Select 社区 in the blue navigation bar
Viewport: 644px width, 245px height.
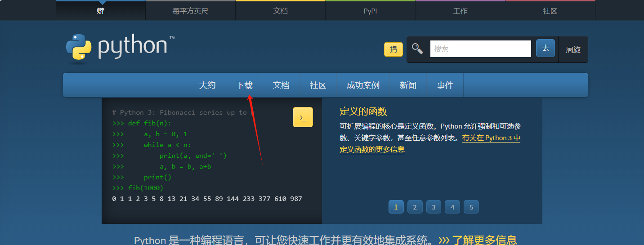pyautogui.click(x=318, y=85)
